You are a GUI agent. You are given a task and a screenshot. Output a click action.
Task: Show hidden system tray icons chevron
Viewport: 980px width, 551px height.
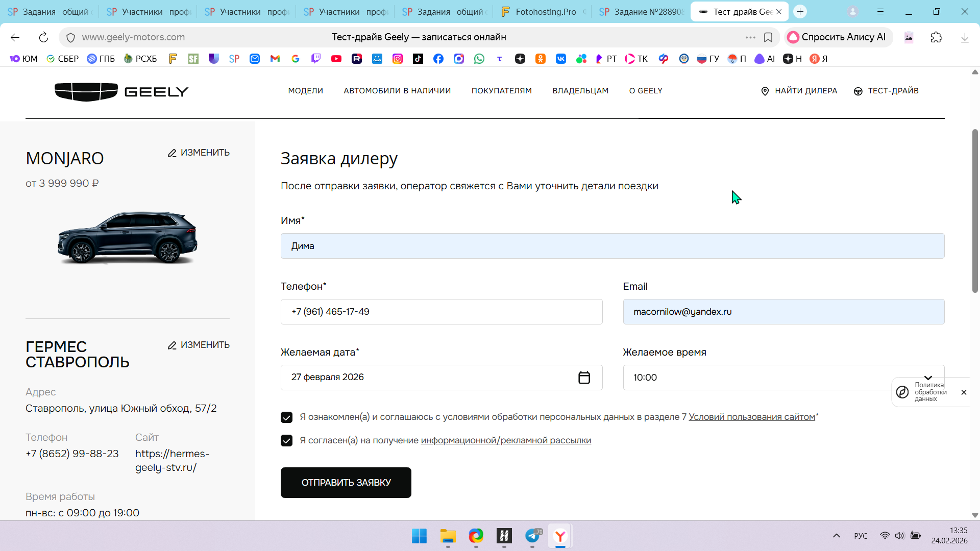tap(836, 536)
